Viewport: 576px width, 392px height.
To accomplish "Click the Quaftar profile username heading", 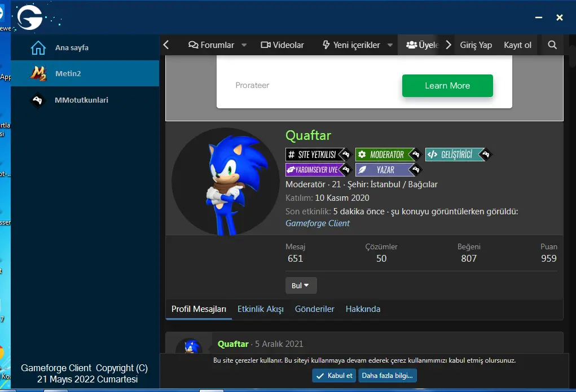I will point(308,135).
